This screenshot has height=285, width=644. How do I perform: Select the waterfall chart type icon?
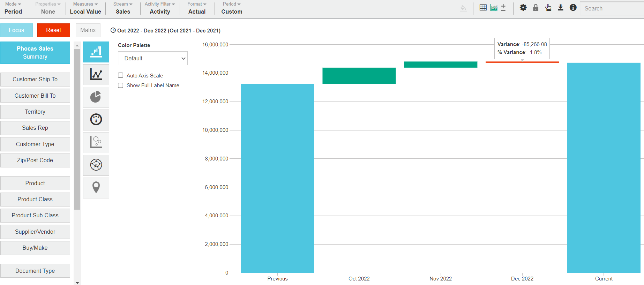pyautogui.click(x=96, y=52)
